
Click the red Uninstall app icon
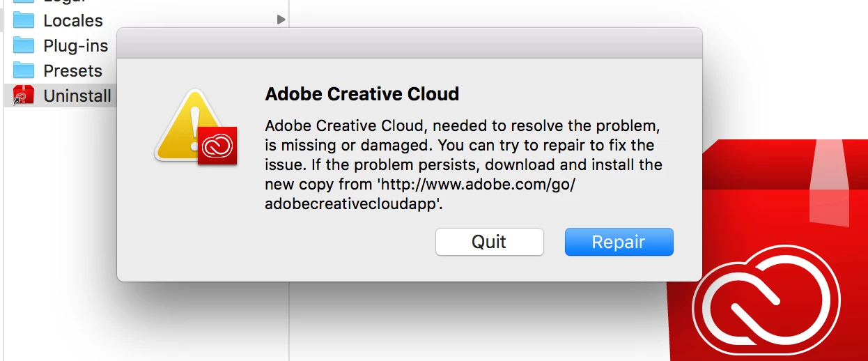[x=24, y=95]
